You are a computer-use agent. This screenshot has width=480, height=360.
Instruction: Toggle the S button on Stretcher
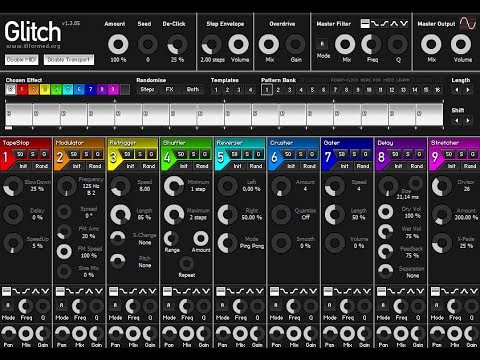coord(461,154)
